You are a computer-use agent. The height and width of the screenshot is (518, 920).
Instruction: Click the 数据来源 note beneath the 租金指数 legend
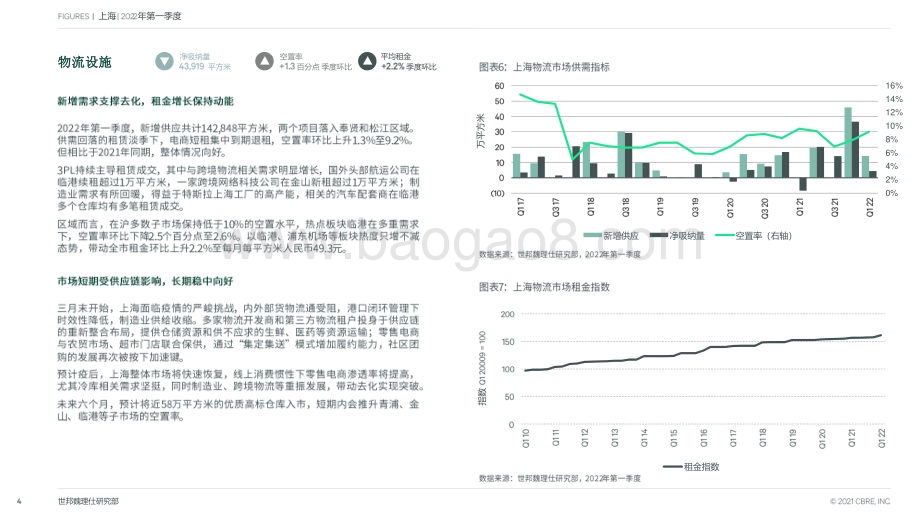(560, 479)
